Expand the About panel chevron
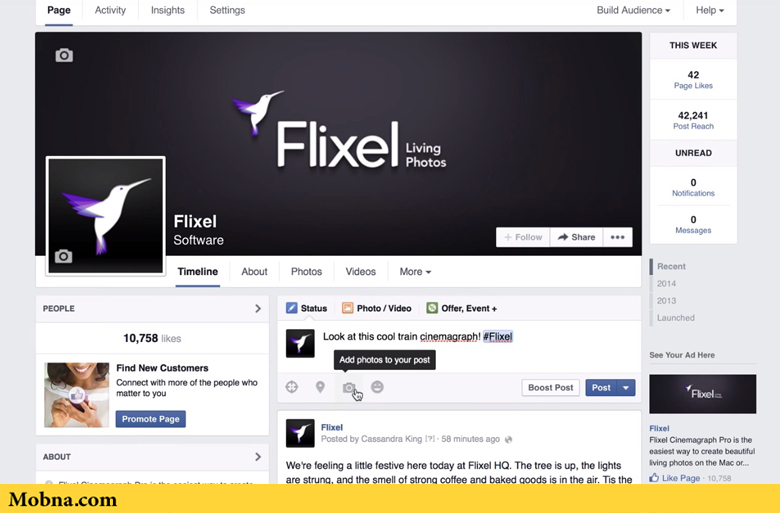 point(258,457)
